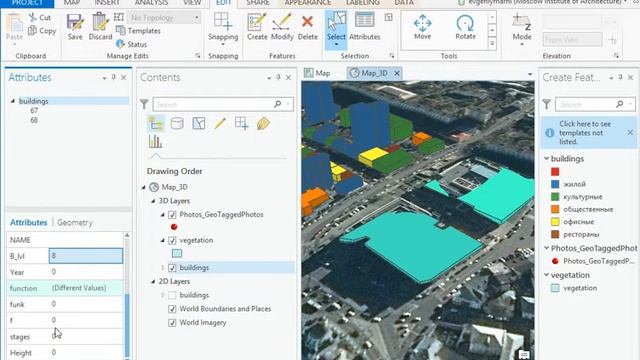
Task: Open the SHARE ribbon tab
Action: [x=258, y=3]
